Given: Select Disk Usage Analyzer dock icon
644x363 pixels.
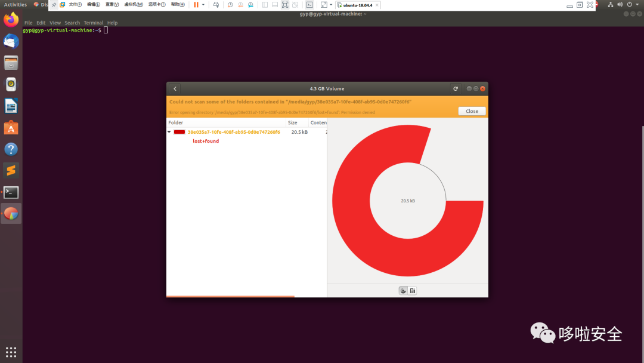Looking at the screenshot, I should (11, 214).
